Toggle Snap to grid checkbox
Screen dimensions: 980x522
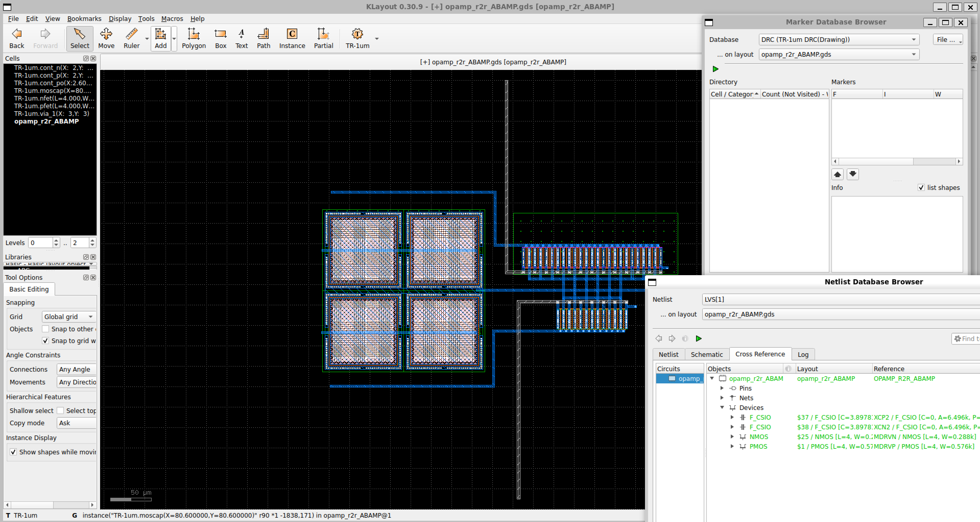click(x=46, y=341)
